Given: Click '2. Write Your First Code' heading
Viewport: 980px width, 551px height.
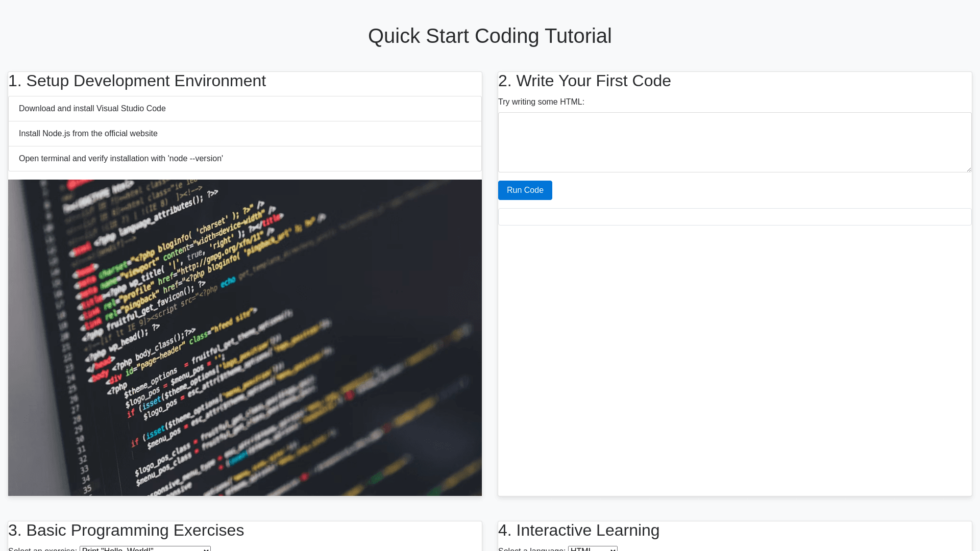Looking at the screenshot, I should click(x=584, y=81).
